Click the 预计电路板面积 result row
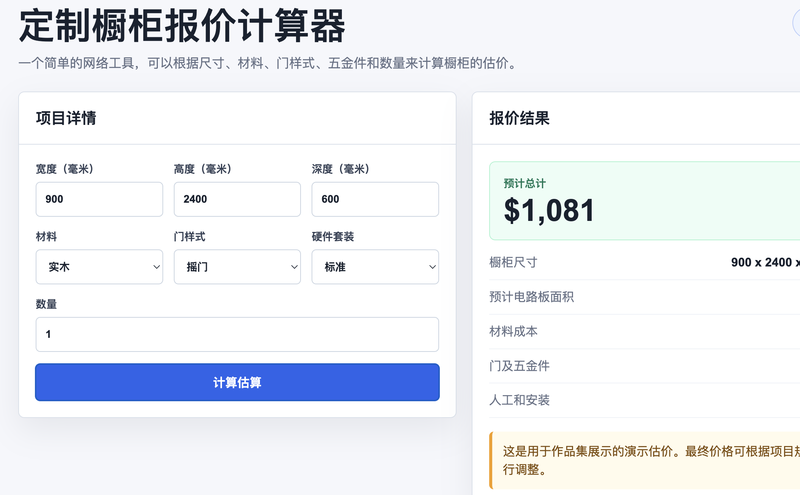This screenshot has width=800, height=495. [644, 297]
